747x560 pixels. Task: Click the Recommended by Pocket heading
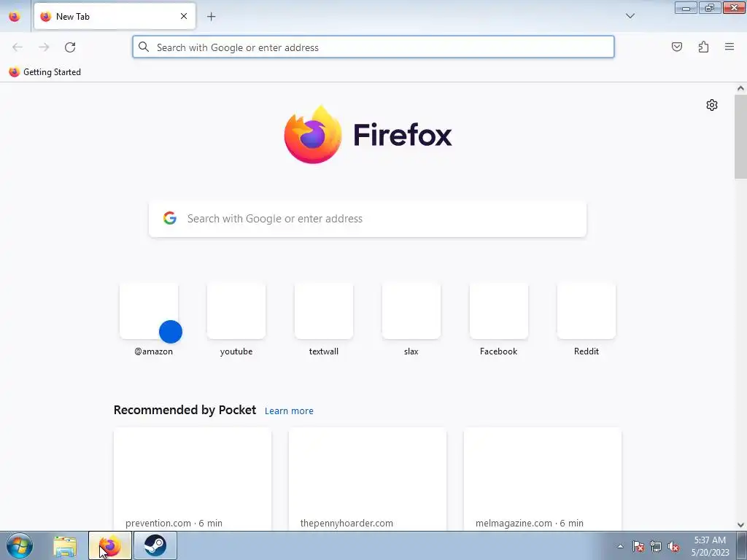pyautogui.click(x=185, y=410)
